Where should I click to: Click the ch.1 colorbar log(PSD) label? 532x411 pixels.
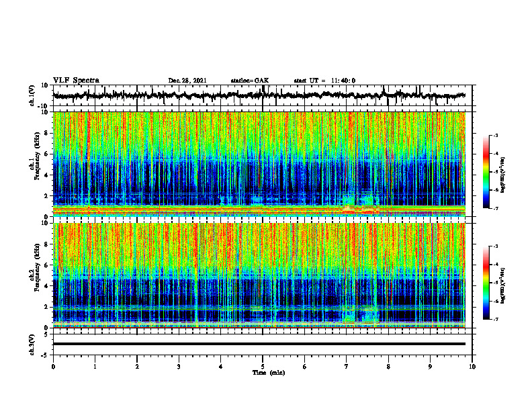point(503,175)
